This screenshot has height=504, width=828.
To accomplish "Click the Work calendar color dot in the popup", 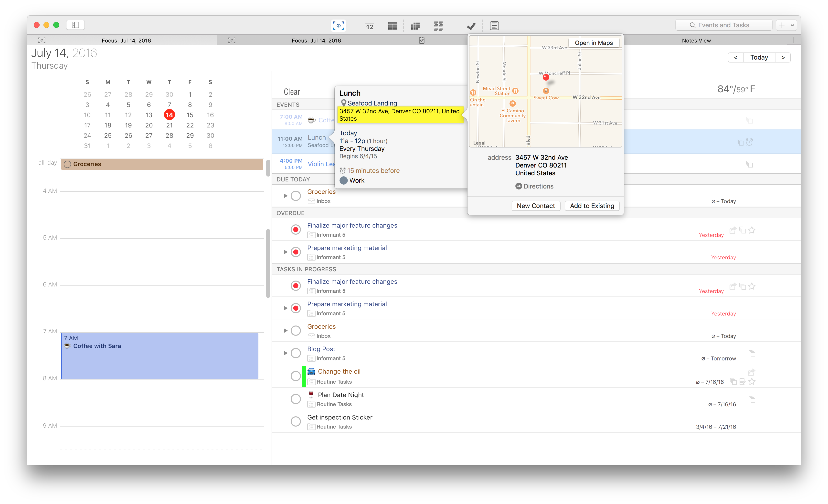I will click(x=344, y=180).
